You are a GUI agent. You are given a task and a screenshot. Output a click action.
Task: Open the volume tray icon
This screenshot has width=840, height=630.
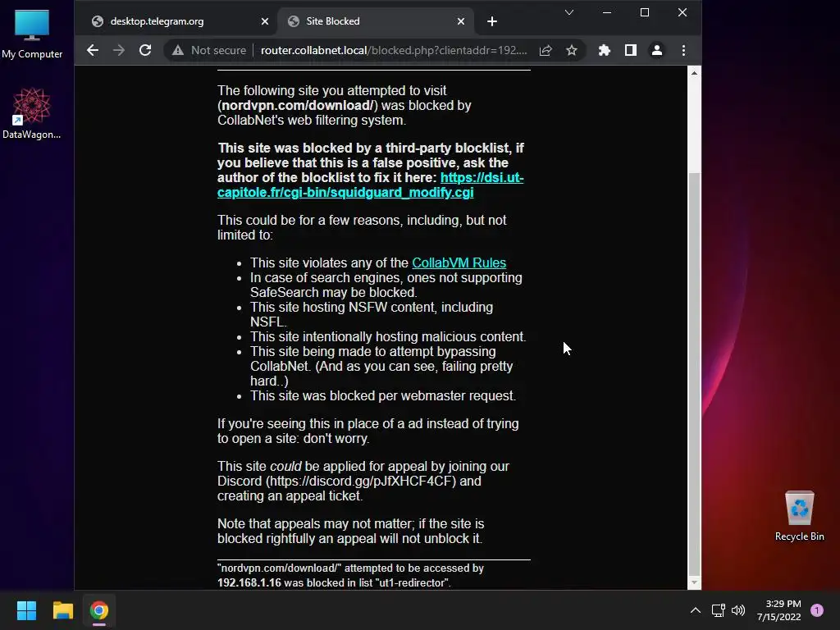click(x=738, y=610)
